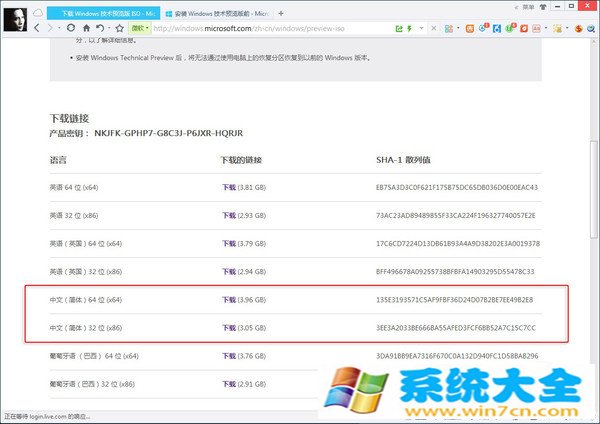The image size is (600, 424).
Task: Click 下载 link for 英语(英国) 32 位
Action: coord(229,272)
